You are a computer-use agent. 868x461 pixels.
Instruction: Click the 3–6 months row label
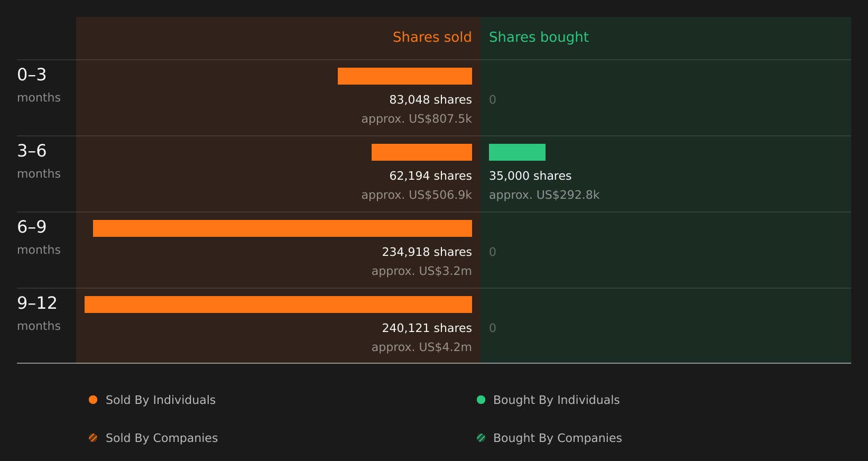click(39, 161)
